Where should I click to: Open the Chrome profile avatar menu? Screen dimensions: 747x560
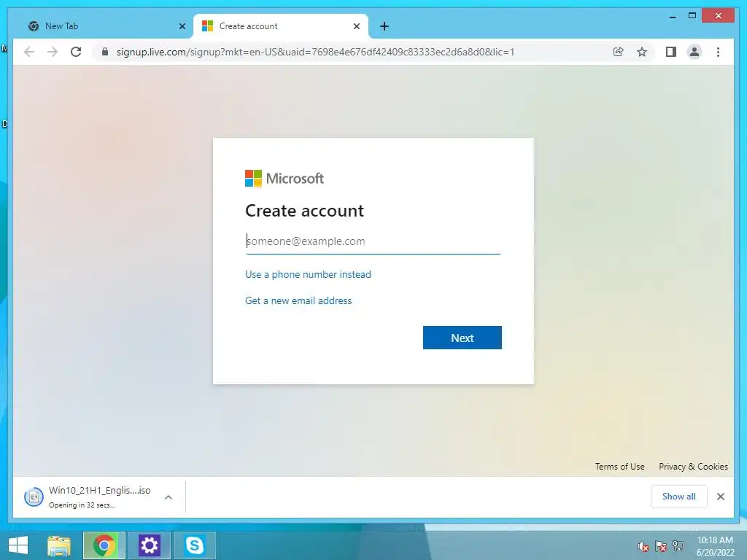tap(694, 52)
